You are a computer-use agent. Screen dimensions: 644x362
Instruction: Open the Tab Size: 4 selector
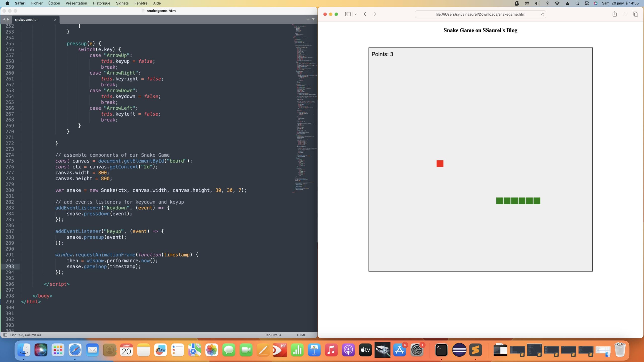coord(273,335)
